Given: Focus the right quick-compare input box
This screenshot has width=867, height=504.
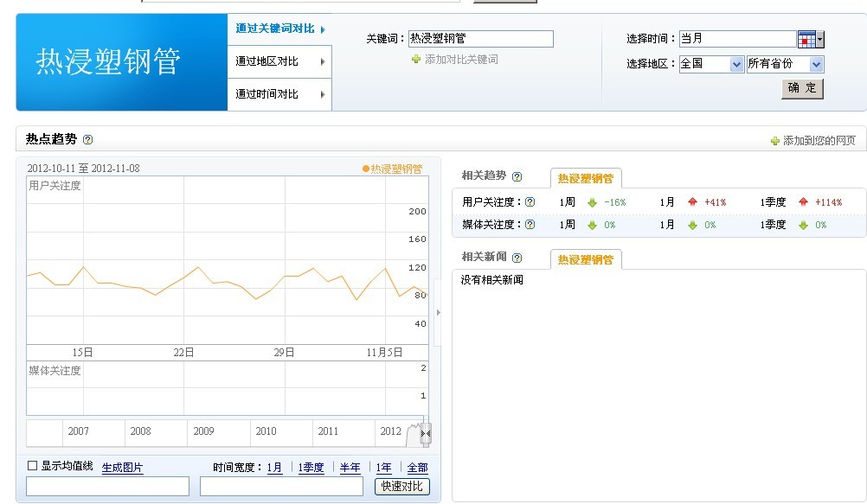Looking at the screenshot, I should [x=281, y=487].
